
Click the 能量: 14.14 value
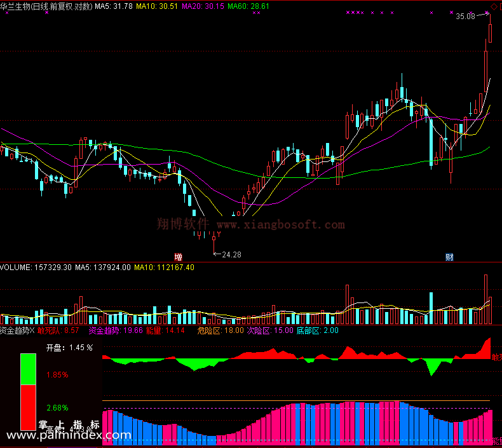[x=165, y=330]
